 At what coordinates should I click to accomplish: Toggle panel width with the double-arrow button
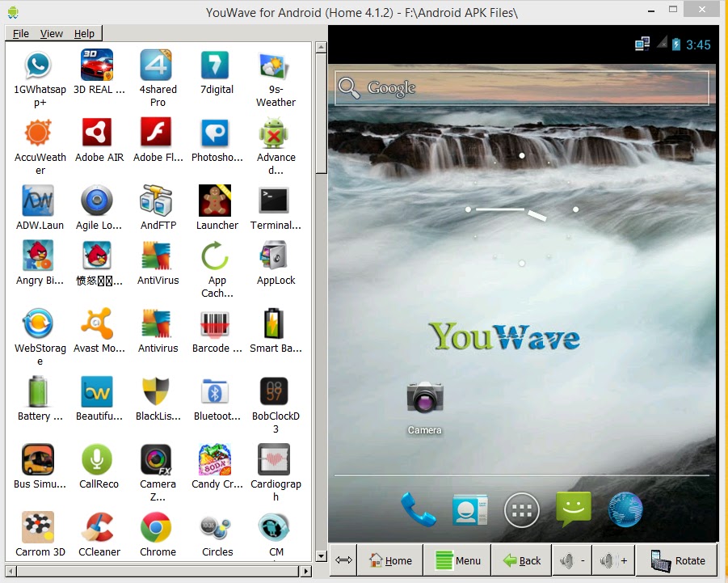click(343, 560)
